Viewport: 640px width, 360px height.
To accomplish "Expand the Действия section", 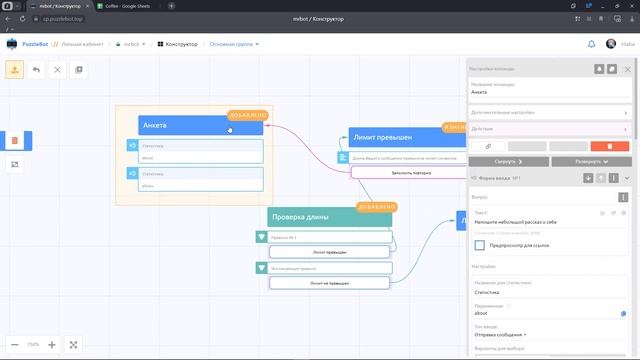I will pyautogui.click(x=549, y=129).
